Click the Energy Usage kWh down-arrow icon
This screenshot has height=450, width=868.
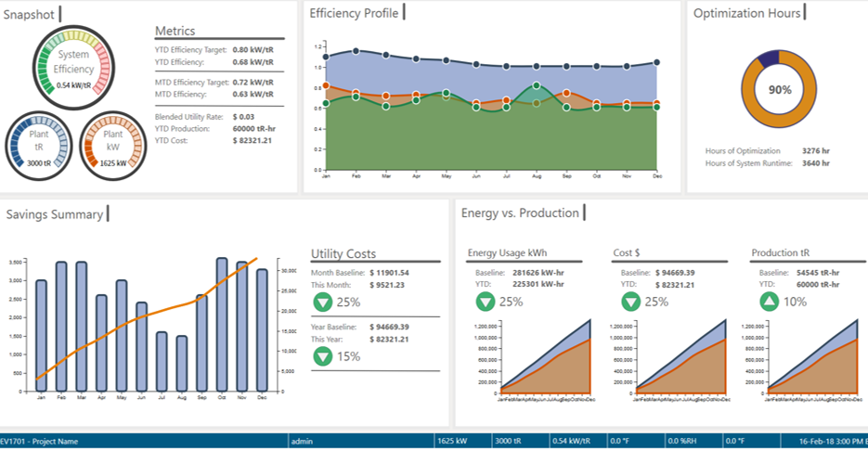pos(486,302)
